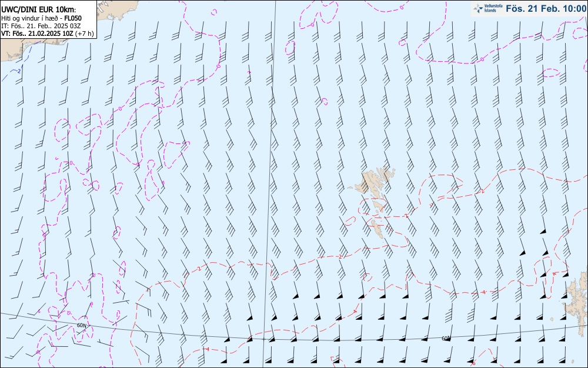Image resolution: width=588 pixels, height=368 pixels.
Task: Click the Veðurstofa Íslands logo
Action: point(488,8)
